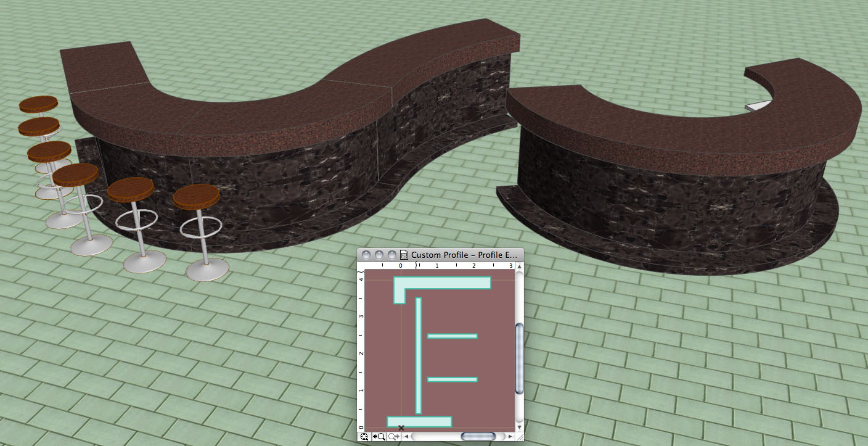Click the vertical scrollbar down arrow

(520, 428)
